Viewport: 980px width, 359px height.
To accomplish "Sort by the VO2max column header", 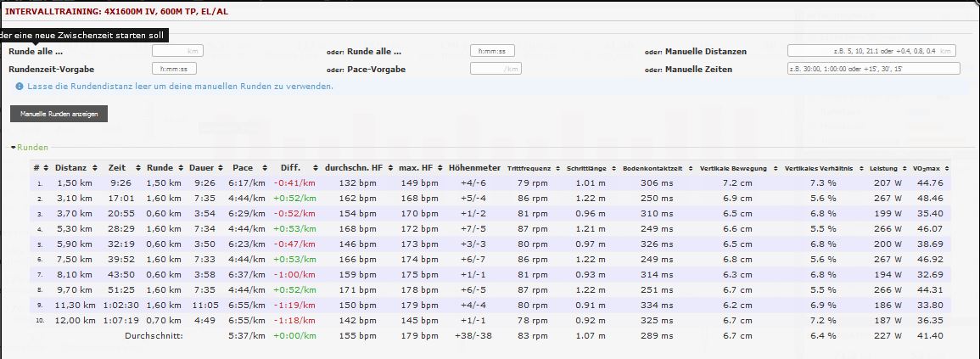I will [x=927, y=168].
